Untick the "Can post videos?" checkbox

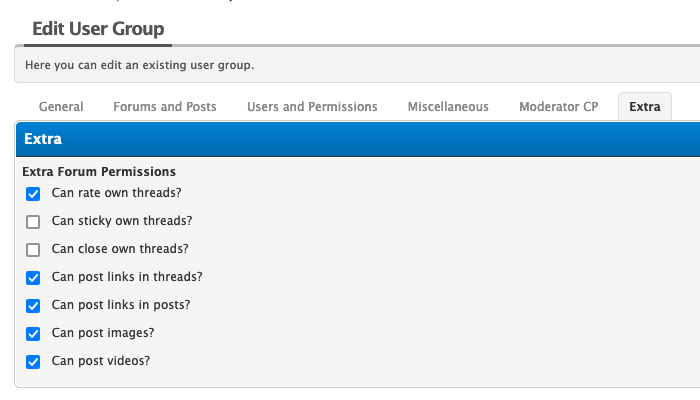[33, 361]
